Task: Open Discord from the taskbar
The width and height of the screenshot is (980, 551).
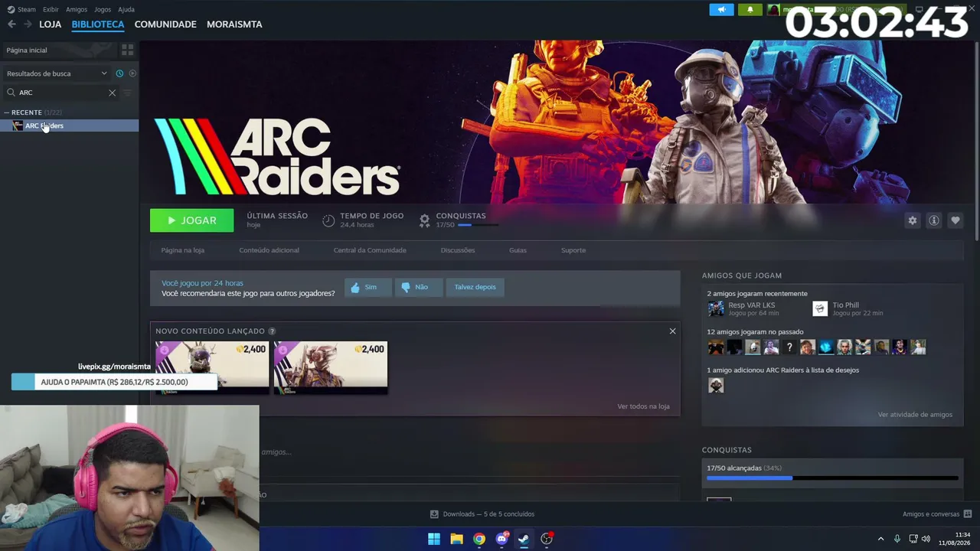Action: [501, 539]
